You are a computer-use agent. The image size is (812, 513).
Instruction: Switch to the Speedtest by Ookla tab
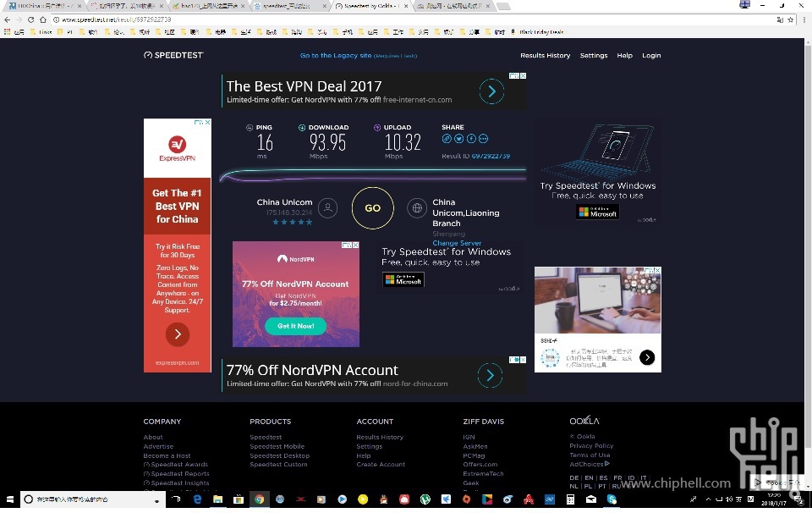[370, 6]
